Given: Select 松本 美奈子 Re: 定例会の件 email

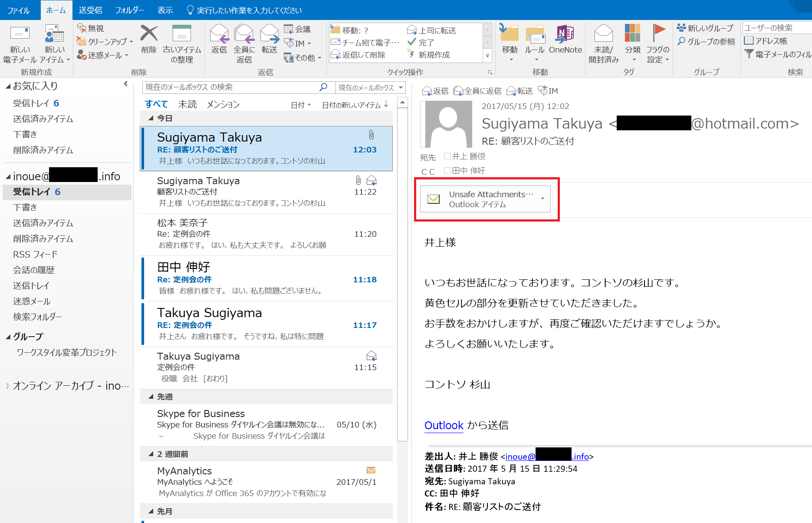Looking at the screenshot, I should pyautogui.click(x=266, y=235).
